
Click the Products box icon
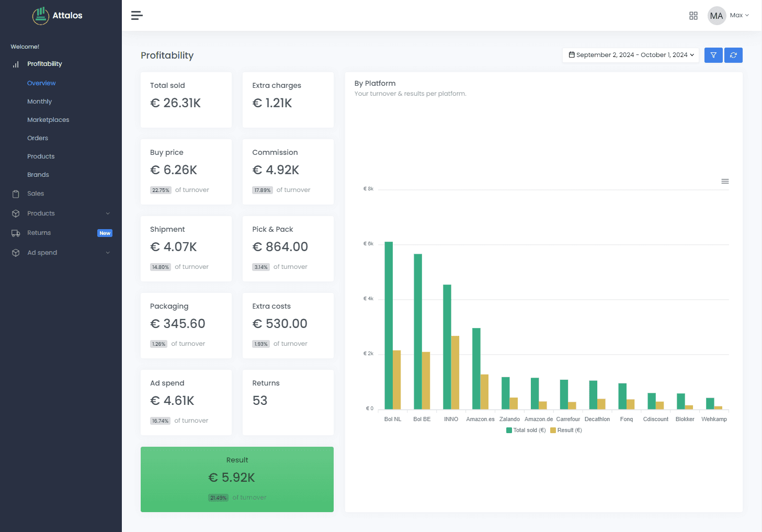click(x=16, y=213)
